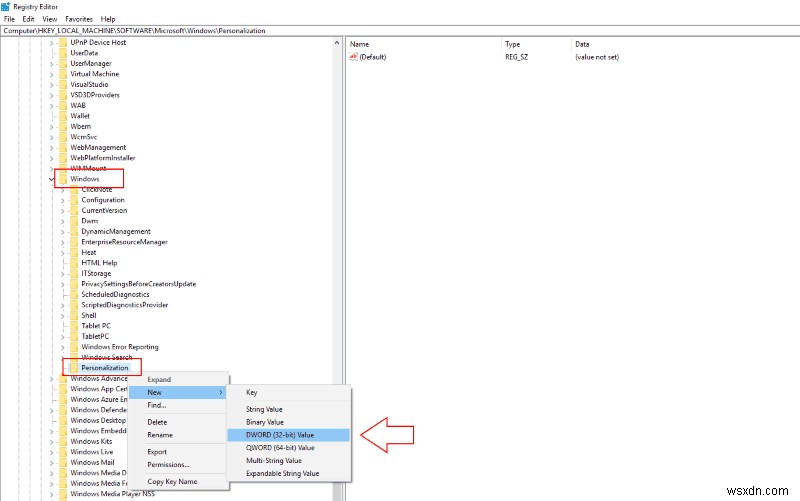Click the ITStorage folder icon

click(x=74, y=273)
